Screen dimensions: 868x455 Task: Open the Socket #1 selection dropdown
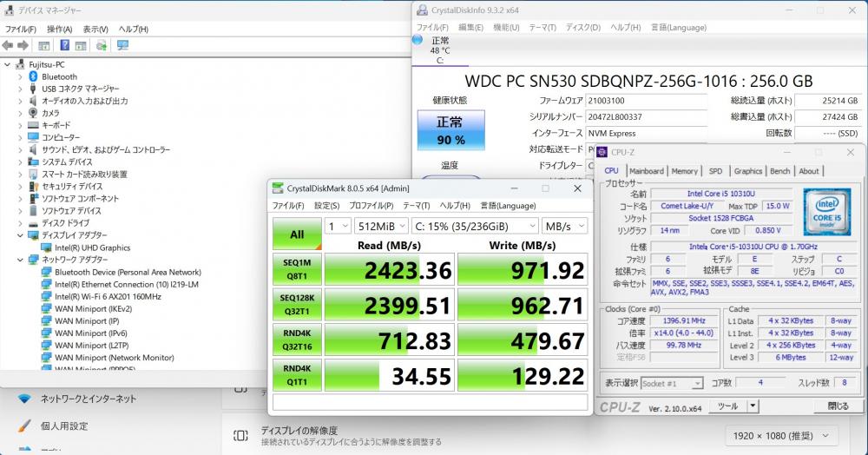coord(672,383)
